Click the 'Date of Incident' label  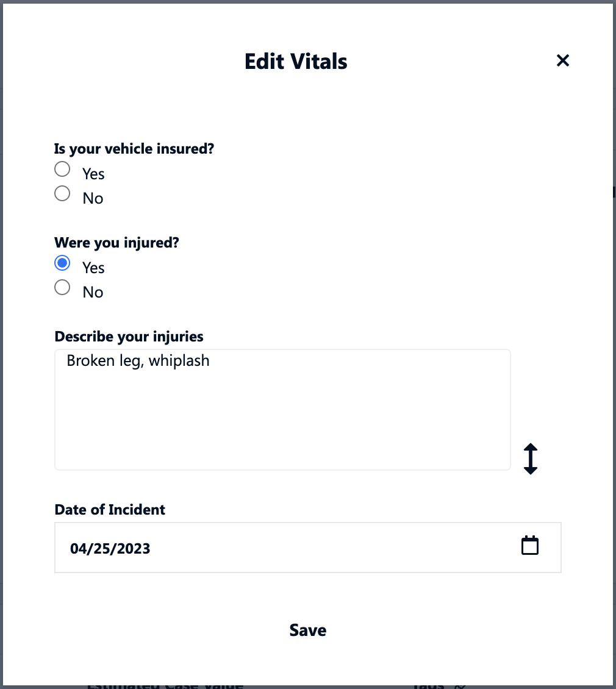(x=110, y=509)
